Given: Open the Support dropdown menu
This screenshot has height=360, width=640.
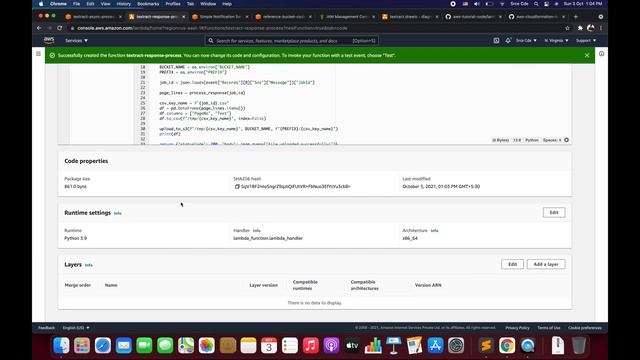Looking at the screenshot, I should [x=586, y=40].
